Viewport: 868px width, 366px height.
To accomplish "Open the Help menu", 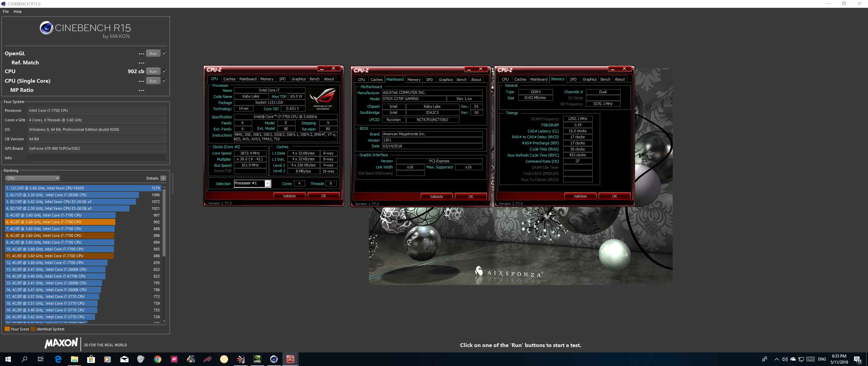I will coord(18,12).
